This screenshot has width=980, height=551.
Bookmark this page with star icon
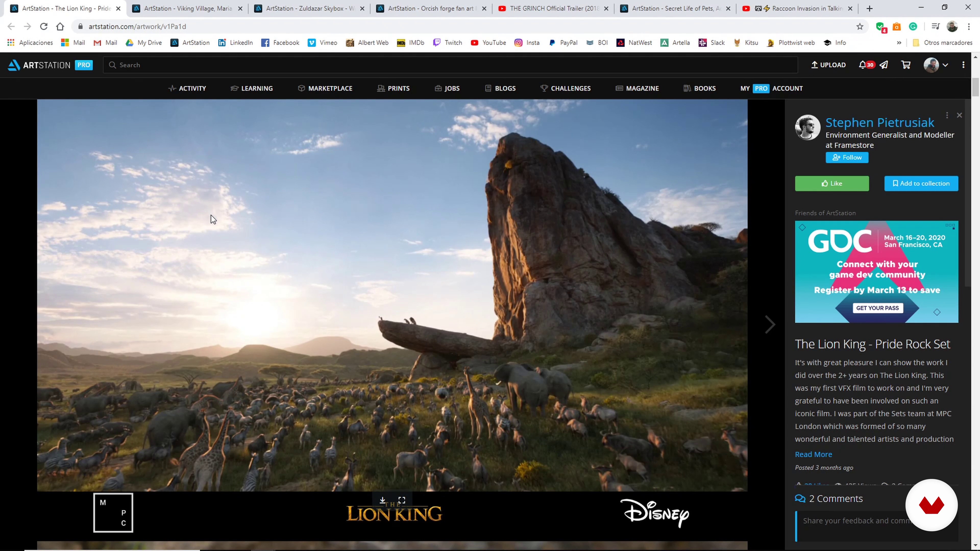tap(860, 26)
